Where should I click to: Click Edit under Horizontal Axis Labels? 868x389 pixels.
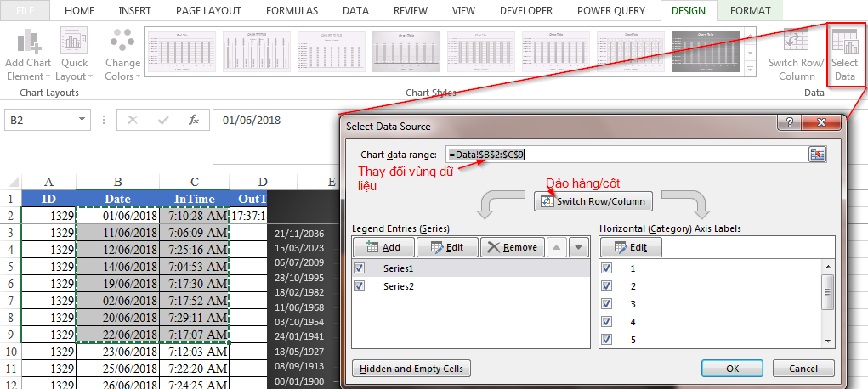point(631,247)
